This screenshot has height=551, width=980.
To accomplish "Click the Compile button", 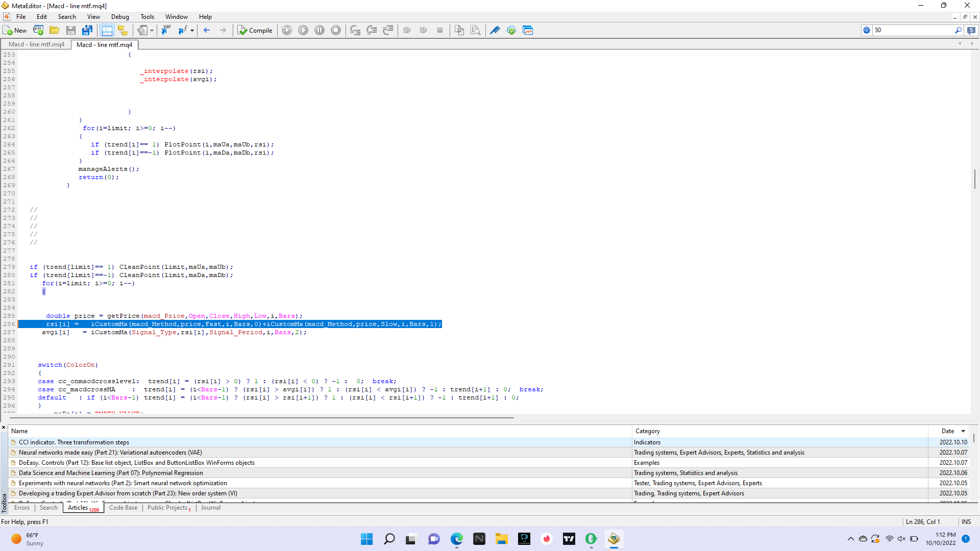I will tap(255, 31).
